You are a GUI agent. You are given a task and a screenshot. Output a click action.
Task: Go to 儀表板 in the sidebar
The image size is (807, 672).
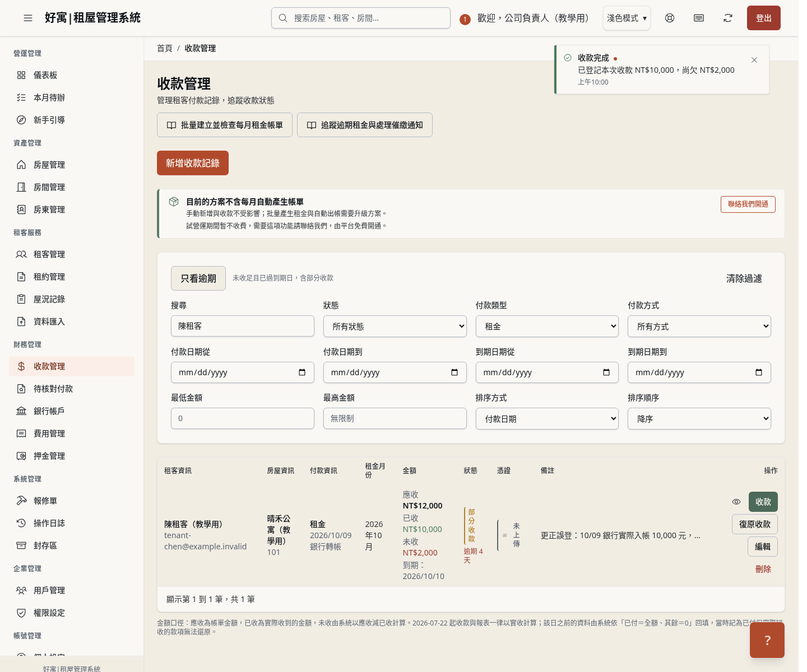[72, 75]
